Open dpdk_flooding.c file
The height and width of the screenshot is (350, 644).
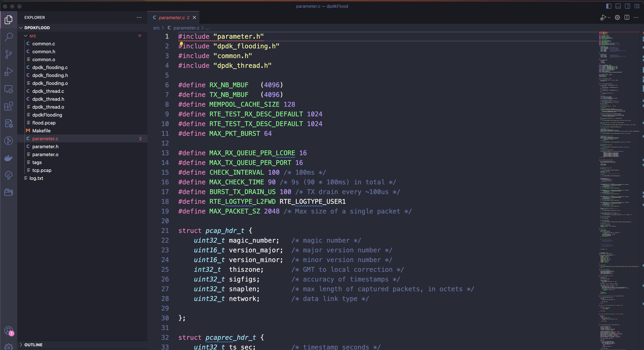click(x=82, y=68)
